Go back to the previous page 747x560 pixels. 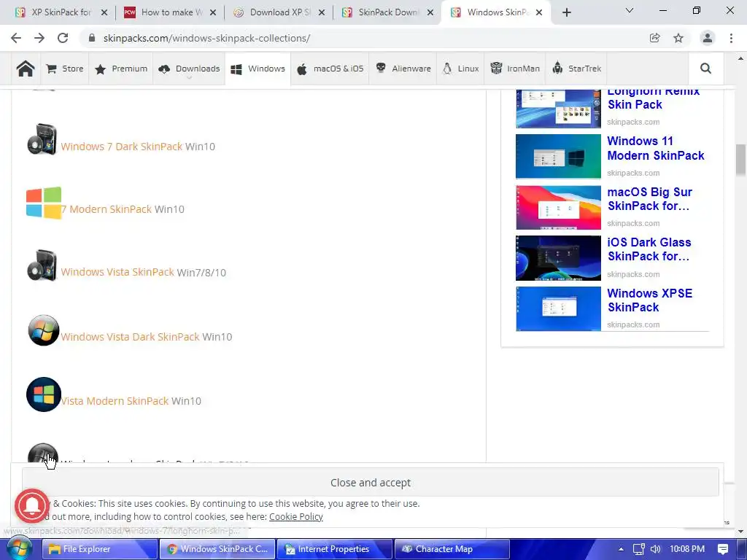click(x=16, y=38)
